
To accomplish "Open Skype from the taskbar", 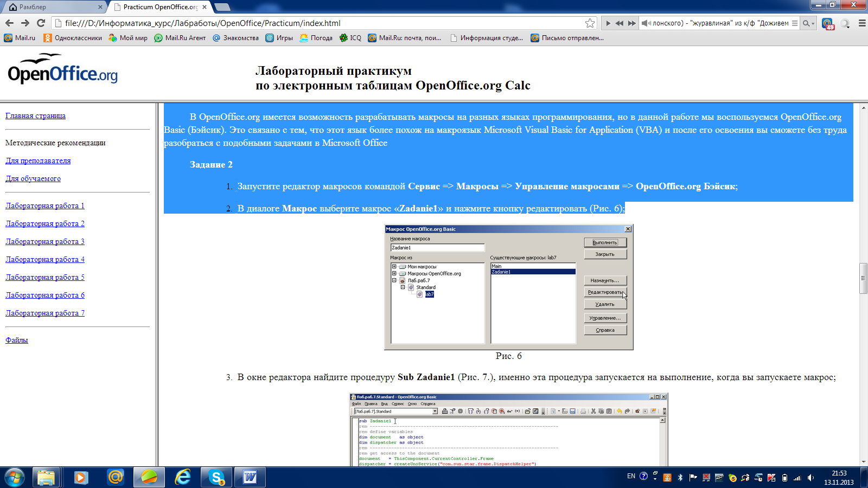I will (216, 477).
